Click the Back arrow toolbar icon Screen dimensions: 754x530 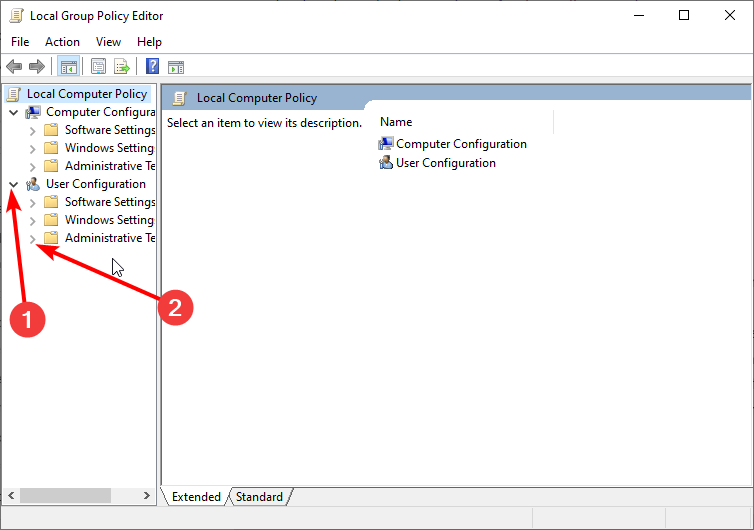point(14,67)
